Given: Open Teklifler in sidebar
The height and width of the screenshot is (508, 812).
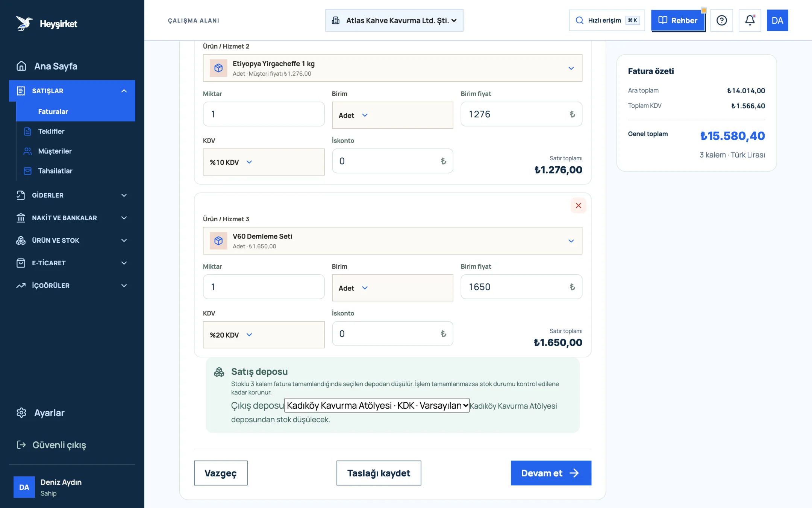Looking at the screenshot, I should pos(51,131).
